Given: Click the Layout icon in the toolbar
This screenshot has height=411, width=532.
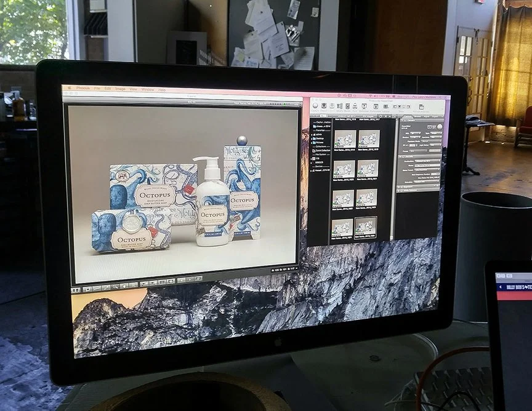Looking at the screenshot, I should tap(386, 106).
